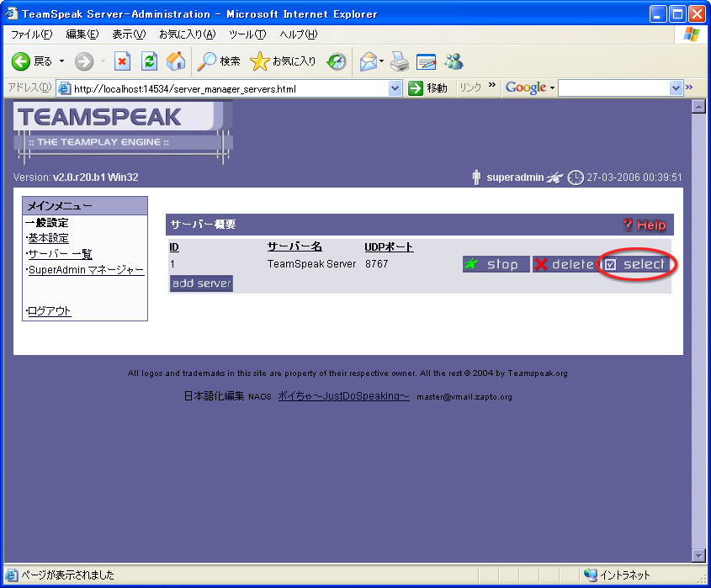Screen dimensions: 711x588
Task: Open the Mail envelope icon
Action: (x=369, y=61)
